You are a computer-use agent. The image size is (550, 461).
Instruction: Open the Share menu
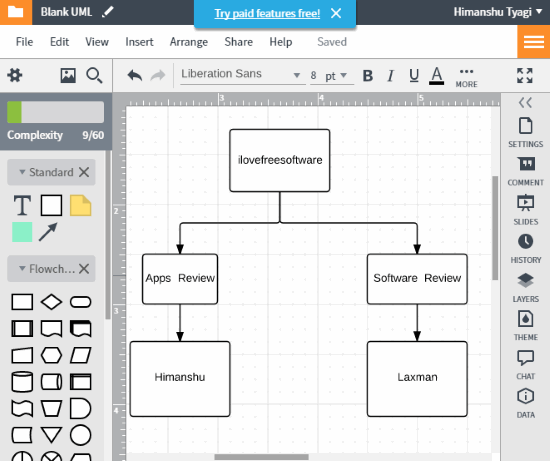pos(239,42)
